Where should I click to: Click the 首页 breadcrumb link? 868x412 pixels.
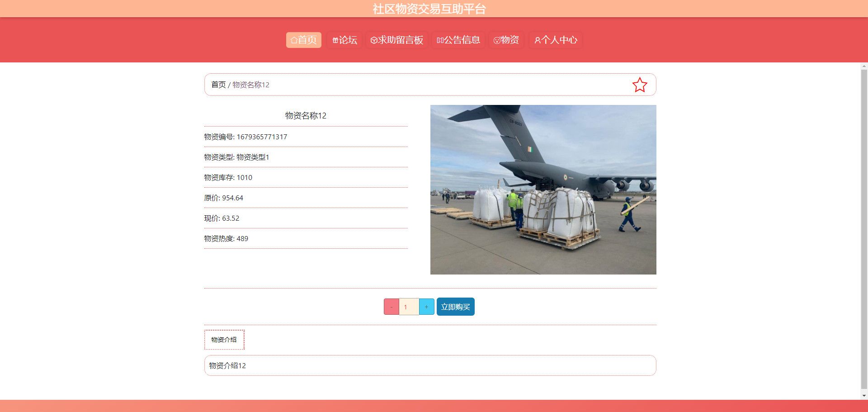pyautogui.click(x=218, y=85)
